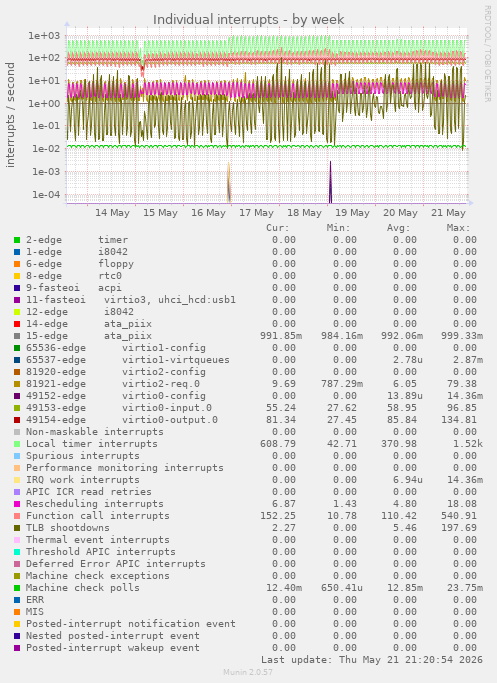
Task: Click the magenta Rescheduling interrupts swatch
Action: coord(17,504)
